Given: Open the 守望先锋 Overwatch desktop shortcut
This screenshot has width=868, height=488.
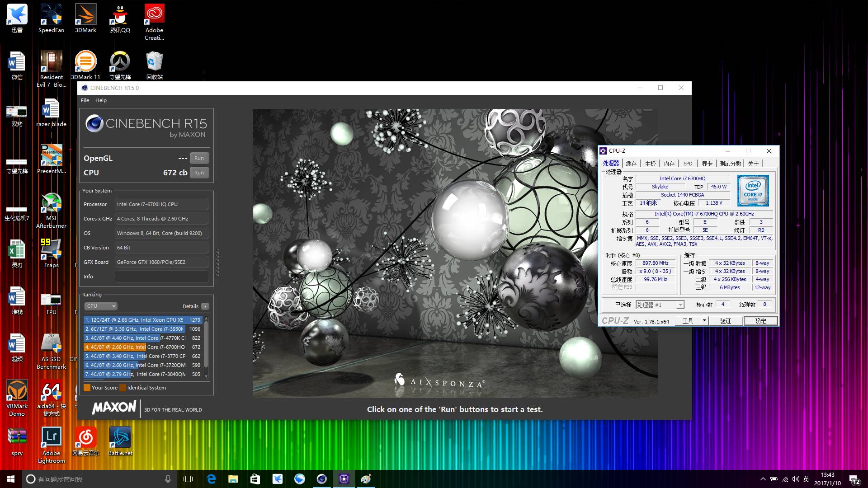Looking at the screenshot, I should point(120,61).
